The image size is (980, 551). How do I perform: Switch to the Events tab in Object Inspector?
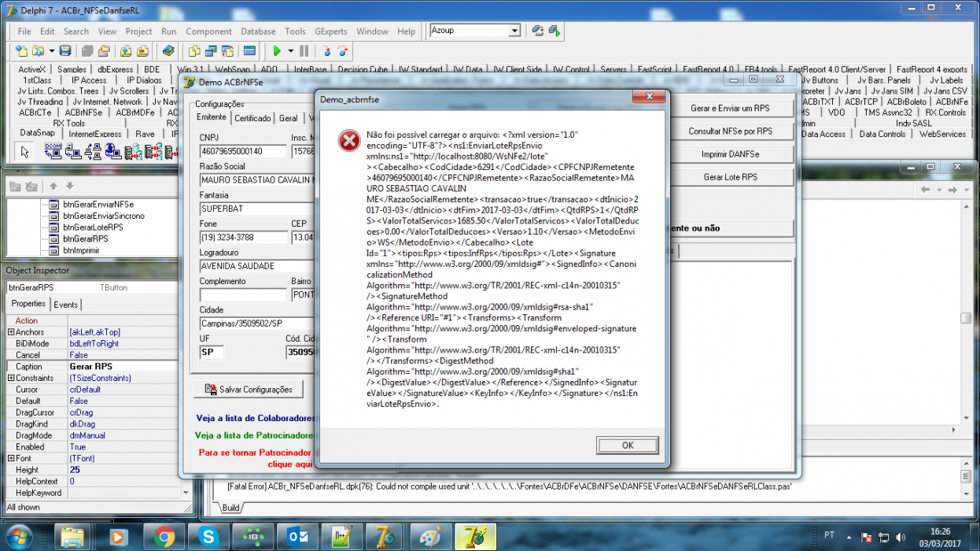[x=65, y=305]
